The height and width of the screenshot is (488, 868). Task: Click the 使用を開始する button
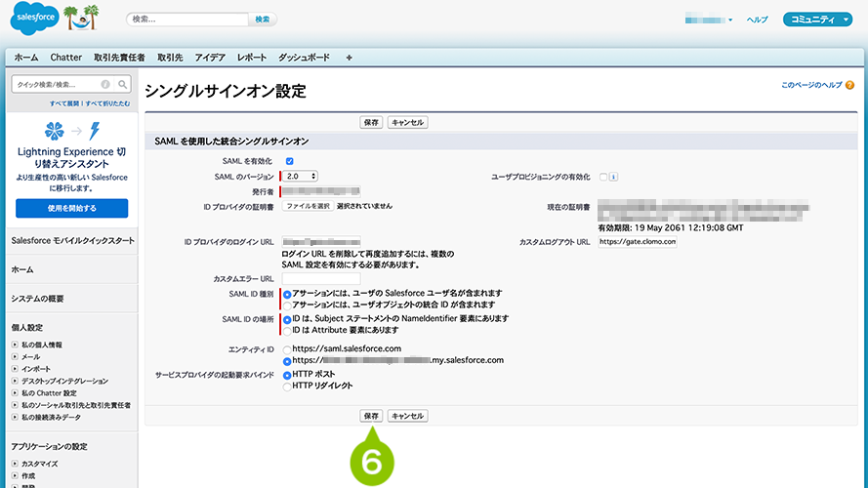tap(72, 208)
